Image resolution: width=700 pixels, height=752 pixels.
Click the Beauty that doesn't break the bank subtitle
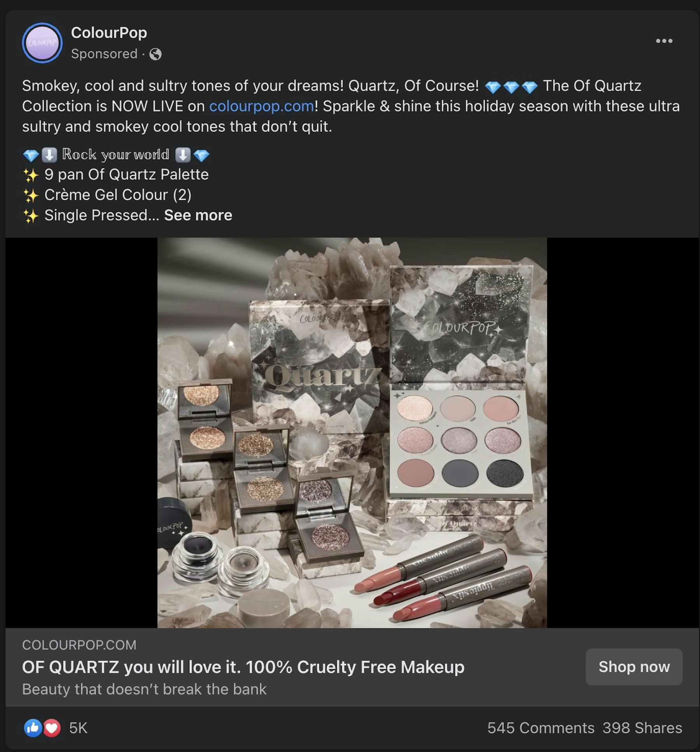tap(144, 689)
